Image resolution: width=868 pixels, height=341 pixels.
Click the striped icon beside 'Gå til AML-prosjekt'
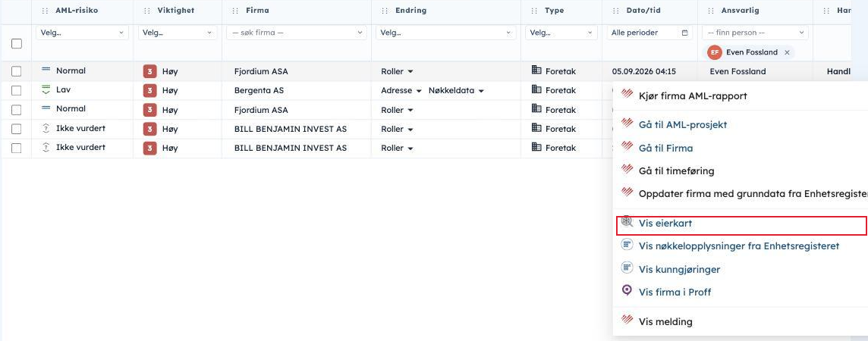tap(627, 123)
